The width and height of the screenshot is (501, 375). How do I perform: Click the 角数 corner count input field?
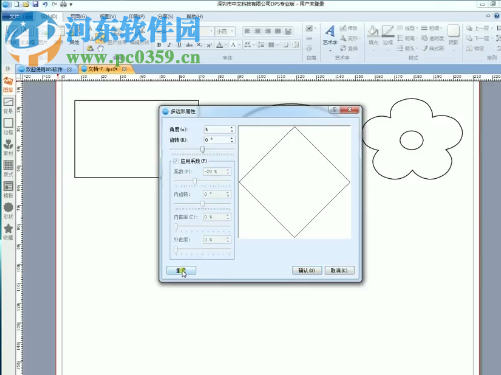217,129
